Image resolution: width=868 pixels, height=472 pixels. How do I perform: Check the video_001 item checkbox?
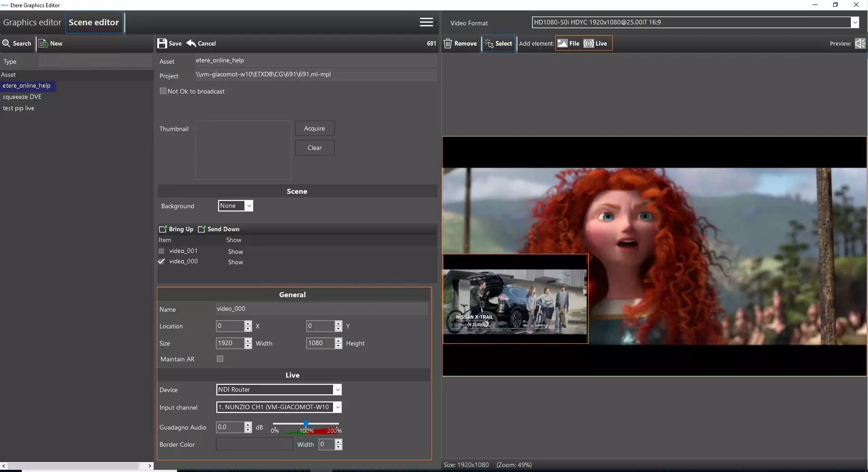click(161, 251)
